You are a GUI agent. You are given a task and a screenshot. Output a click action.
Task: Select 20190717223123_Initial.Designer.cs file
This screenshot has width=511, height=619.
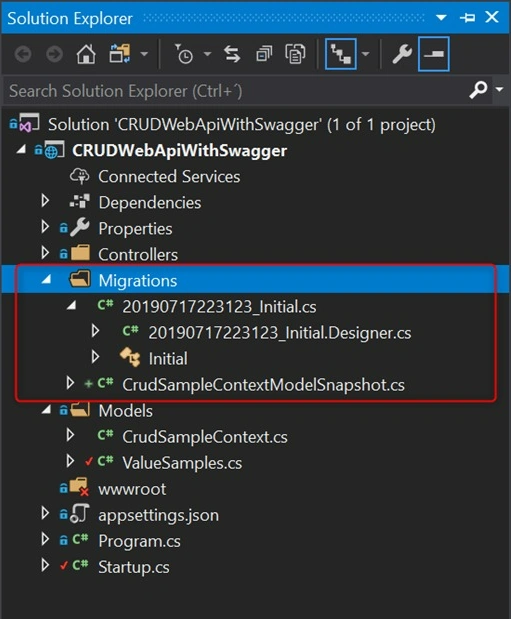(x=280, y=333)
